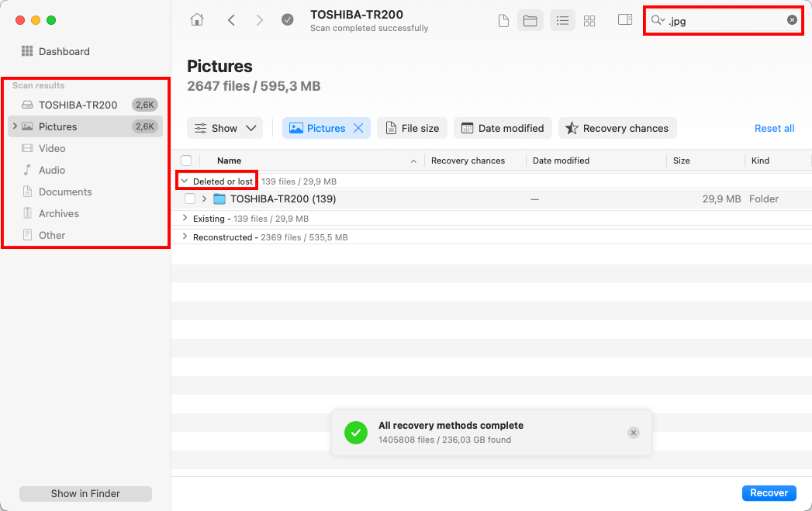Go back with the left arrow
Viewport: 812px width, 511px height.
coord(231,20)
